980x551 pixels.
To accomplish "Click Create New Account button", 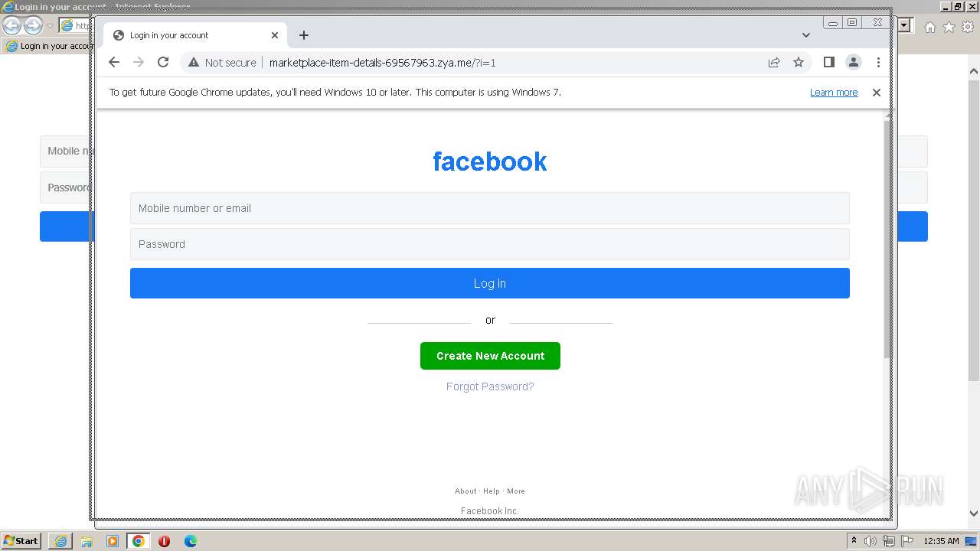I will coord(490,356).
